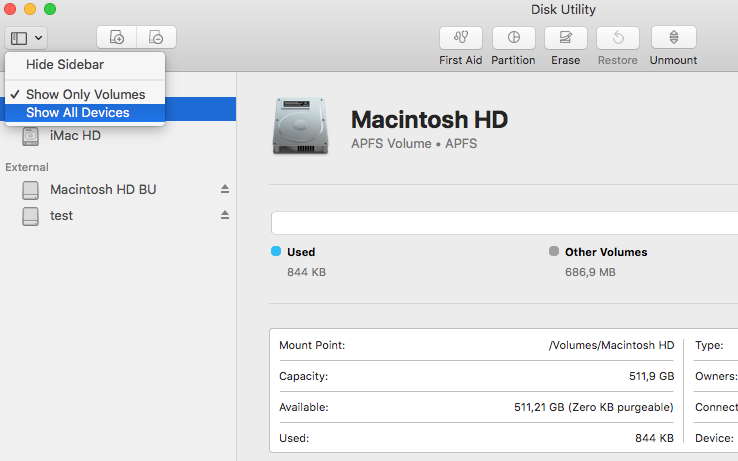Select Show Only Volumes option
This screenshot has width=738, height=461.
[x=85, y=94]
